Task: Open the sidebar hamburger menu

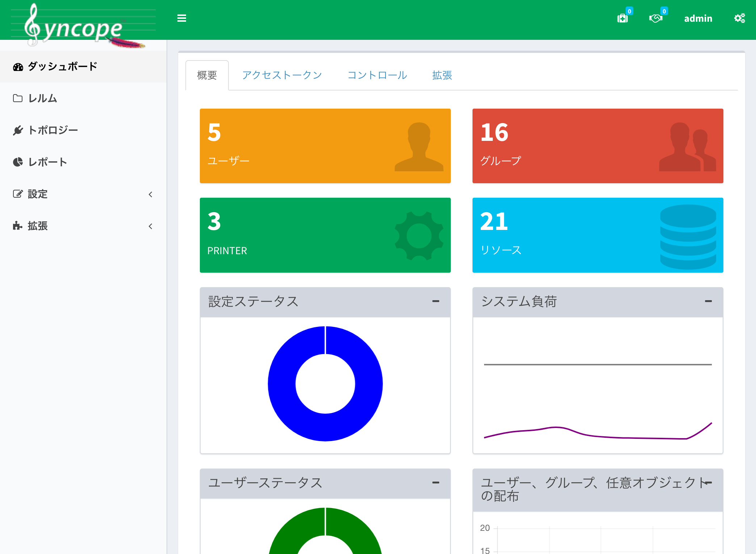Action: [x=181, y=18]
